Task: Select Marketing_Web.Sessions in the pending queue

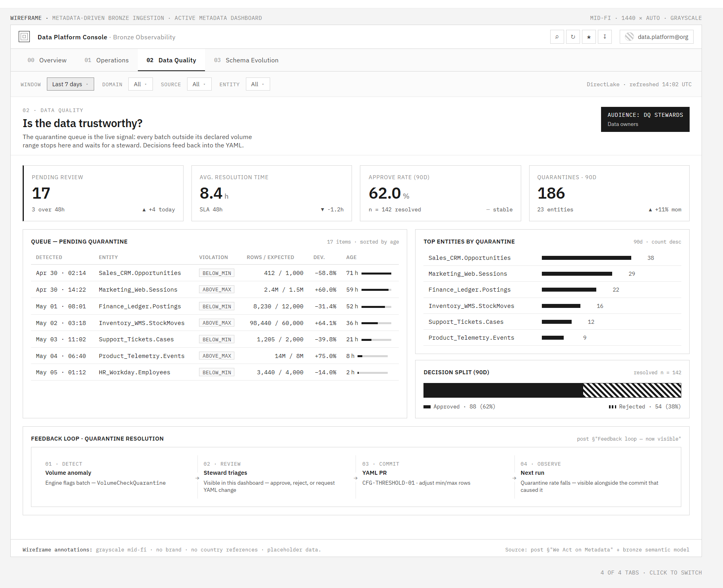Action: 215,290
